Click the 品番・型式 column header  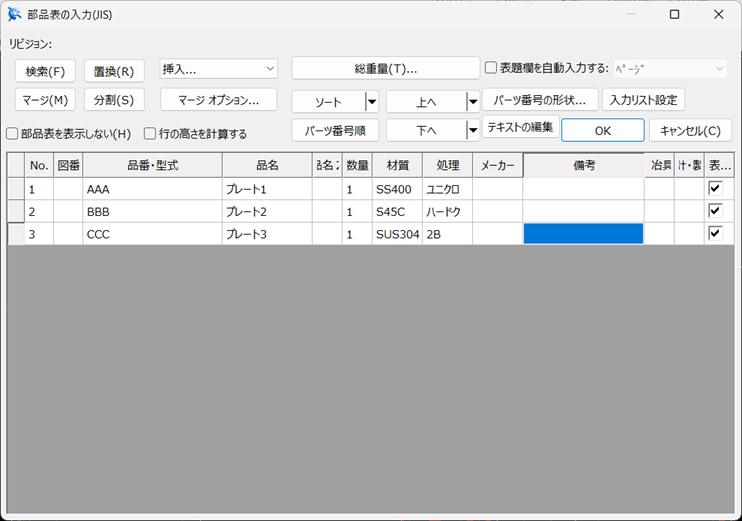point(152,165)
